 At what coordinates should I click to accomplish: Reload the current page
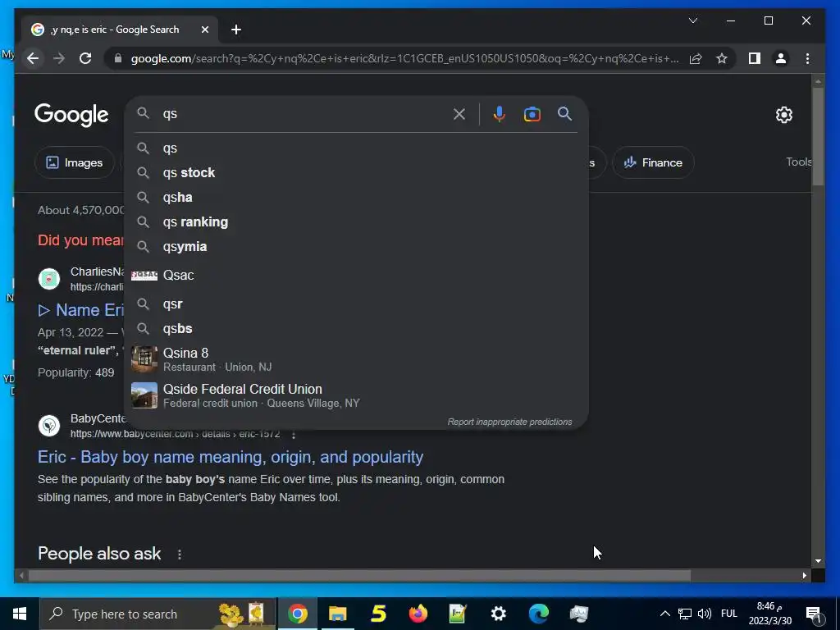[x=85, y=58]
